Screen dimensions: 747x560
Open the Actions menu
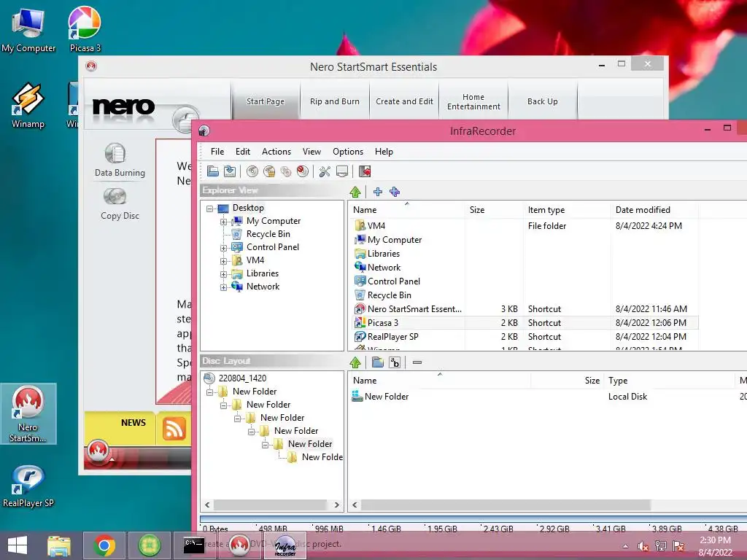click(x=276, y=152)
